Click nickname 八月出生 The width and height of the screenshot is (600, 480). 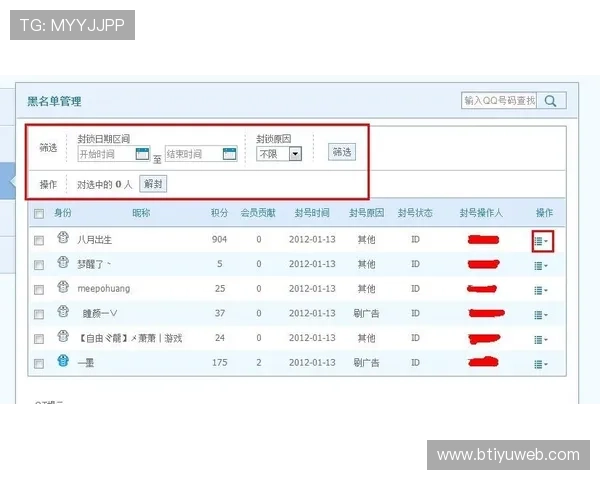(95, 240)
